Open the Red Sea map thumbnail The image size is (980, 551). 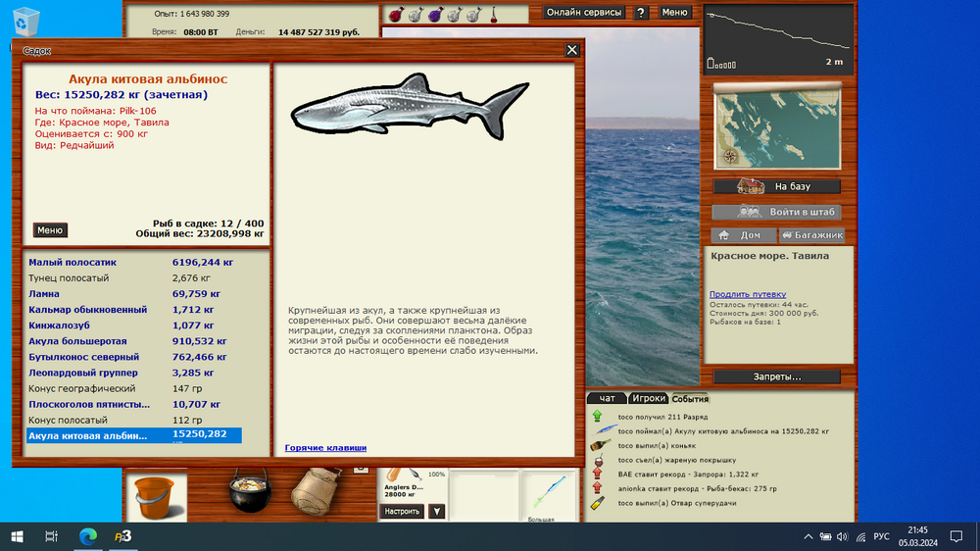pyautogui.click(x=777, y=126)
